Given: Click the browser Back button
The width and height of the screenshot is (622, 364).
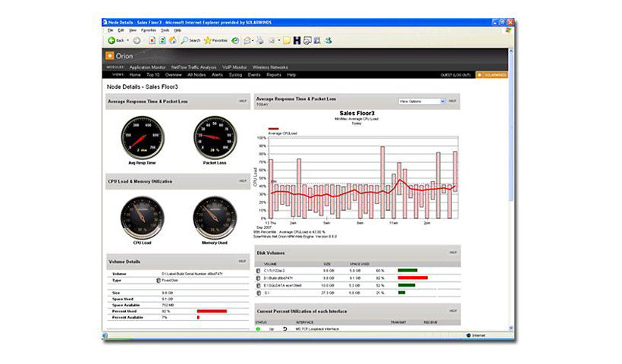Looking at the screenshot, I should click(115, 40).
